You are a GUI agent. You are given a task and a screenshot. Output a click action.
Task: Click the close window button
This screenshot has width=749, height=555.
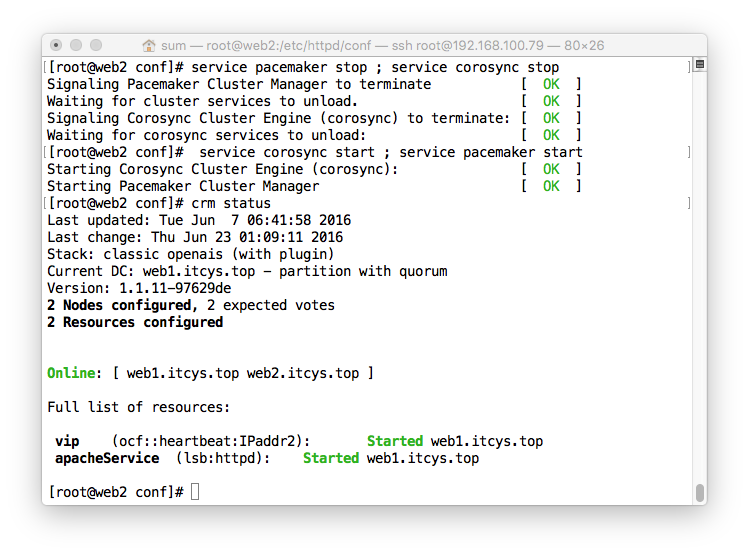pos(56,45)
